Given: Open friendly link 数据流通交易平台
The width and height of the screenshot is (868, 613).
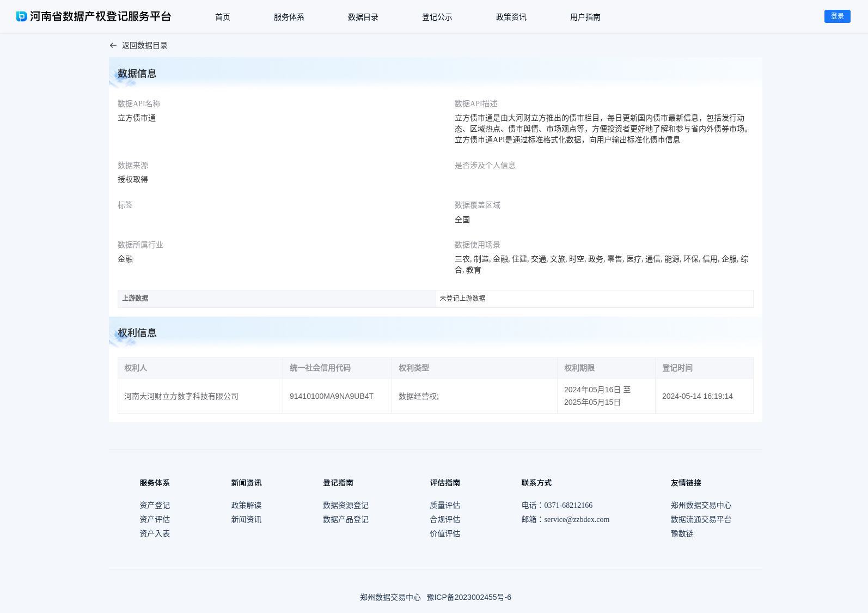Looking at the screenshot, I should (x=701, y=519).
